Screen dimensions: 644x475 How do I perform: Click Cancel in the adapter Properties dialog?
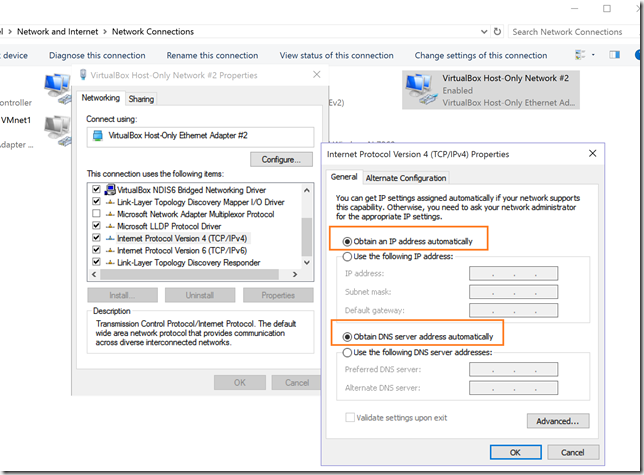pos(297,383)
